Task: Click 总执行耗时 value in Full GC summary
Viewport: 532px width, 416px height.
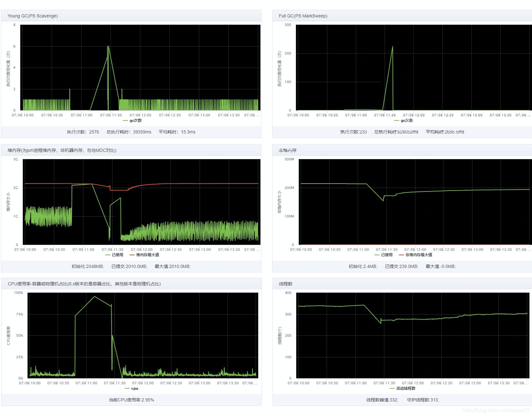Action: click(396, 132)
